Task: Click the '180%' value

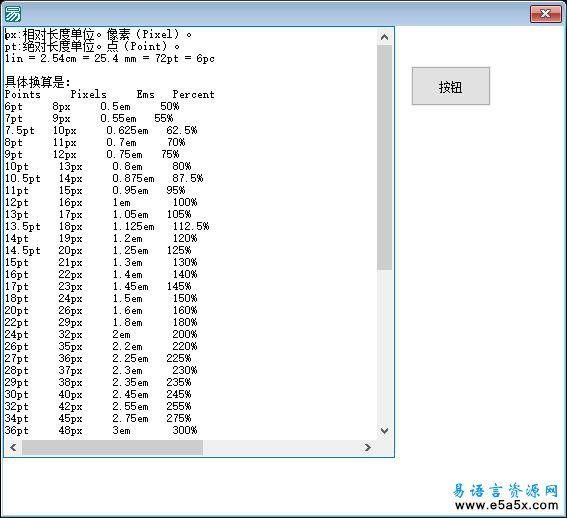Action: 185,322
